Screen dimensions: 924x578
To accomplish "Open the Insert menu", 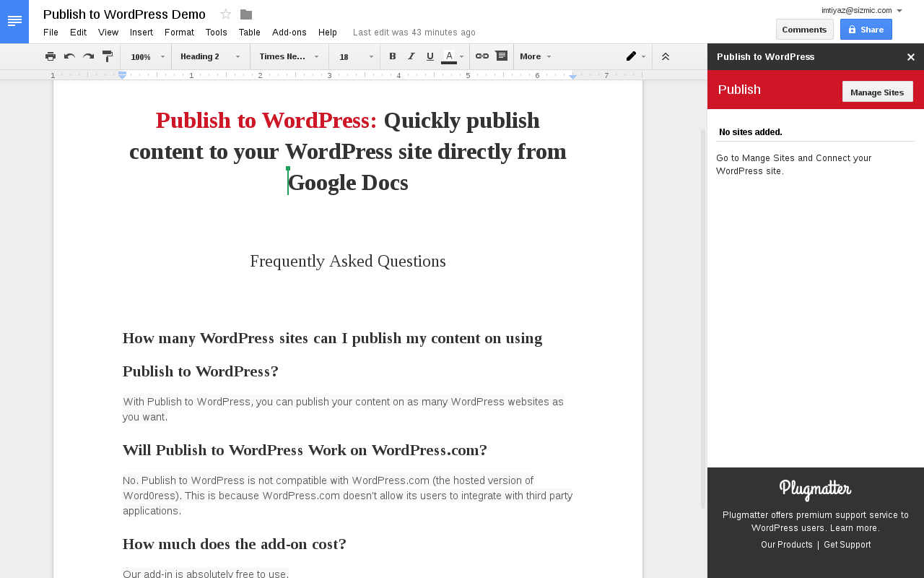I will pyautogui.click(x=141, y=33).
